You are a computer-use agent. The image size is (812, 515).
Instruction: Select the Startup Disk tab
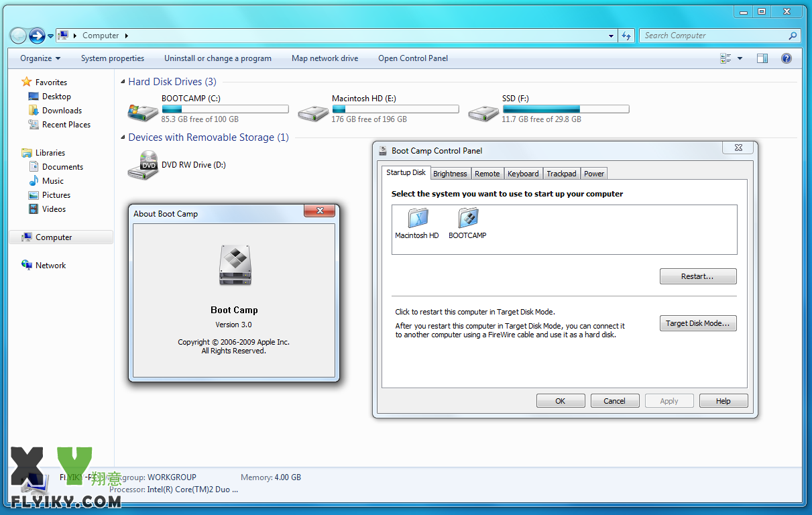tap(406, 172)
